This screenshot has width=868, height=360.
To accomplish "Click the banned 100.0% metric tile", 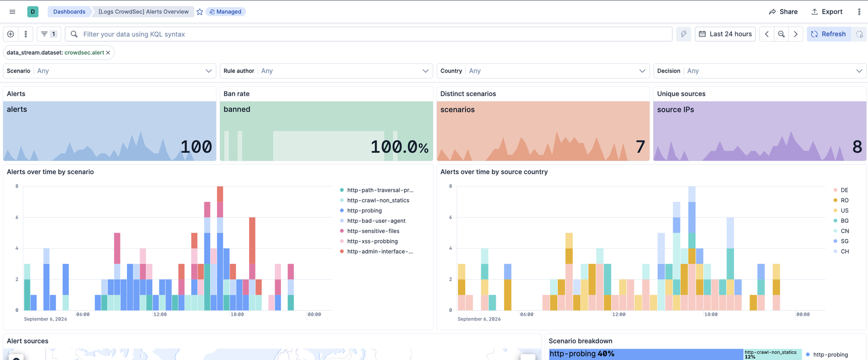I will click(x=326, y=131).
